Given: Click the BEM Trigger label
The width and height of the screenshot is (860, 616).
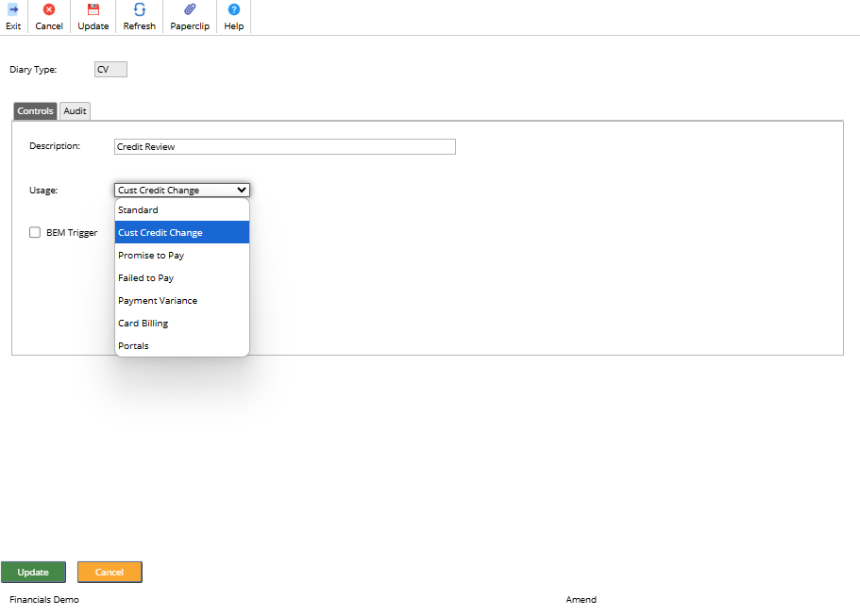Looking at the screenshot, I should click(x=72, y=233).
